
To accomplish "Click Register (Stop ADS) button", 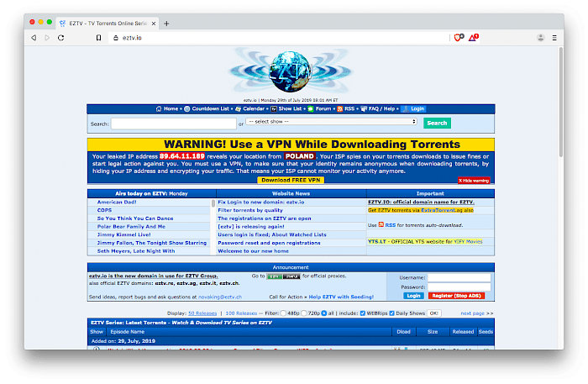I will click(x=456, y=296).
